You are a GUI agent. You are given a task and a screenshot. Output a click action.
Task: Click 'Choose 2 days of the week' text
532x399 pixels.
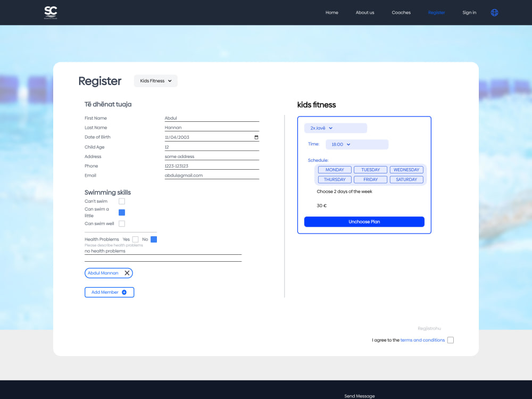(x=344, y=192)
